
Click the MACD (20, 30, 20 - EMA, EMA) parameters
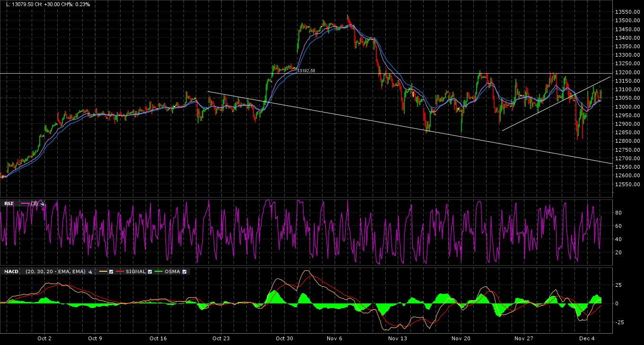point(55,272)
